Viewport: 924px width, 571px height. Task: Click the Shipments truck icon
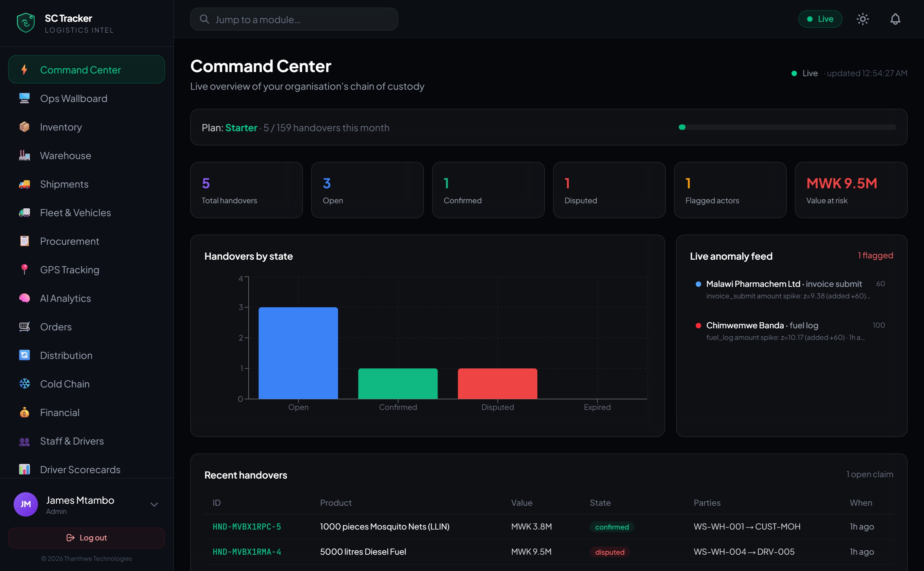[24, 184]
